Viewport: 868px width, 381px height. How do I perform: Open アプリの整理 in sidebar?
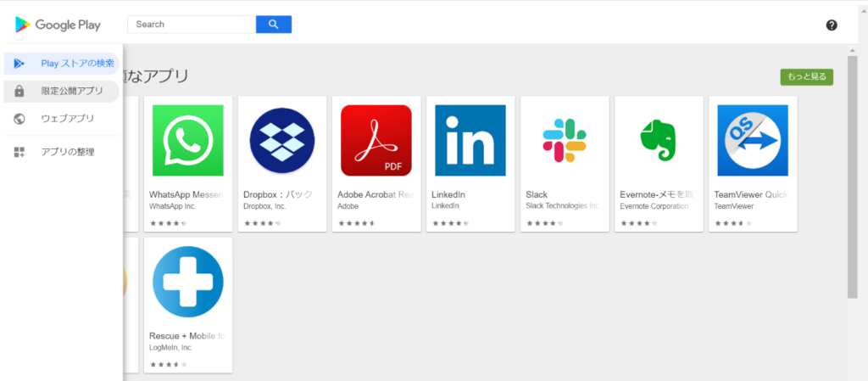tap(67, 152)
